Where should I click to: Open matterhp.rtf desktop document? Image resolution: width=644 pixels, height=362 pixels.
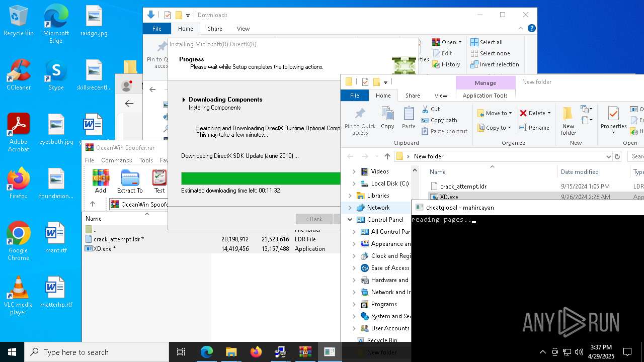(x=56, y=292)
